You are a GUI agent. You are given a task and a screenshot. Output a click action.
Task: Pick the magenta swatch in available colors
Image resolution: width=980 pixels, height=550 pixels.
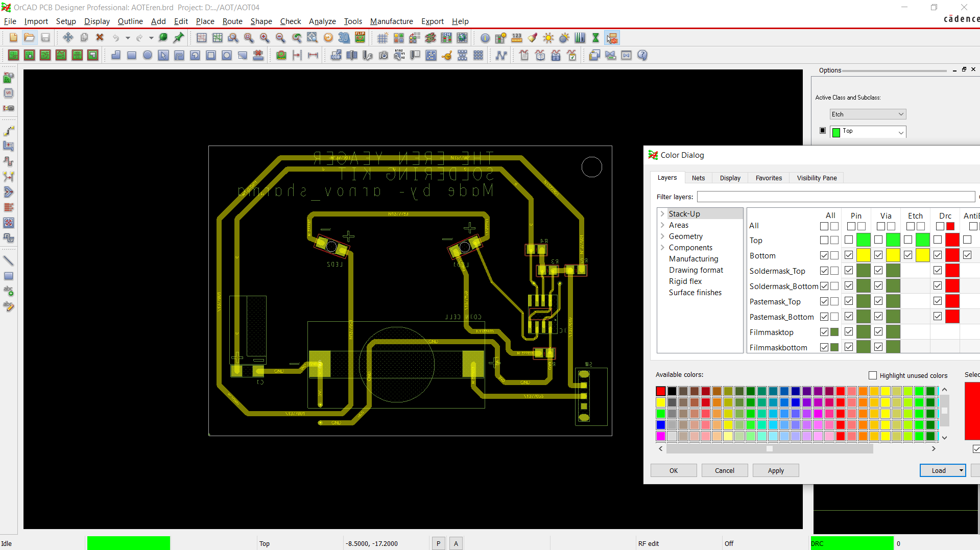tap(660, 436)
